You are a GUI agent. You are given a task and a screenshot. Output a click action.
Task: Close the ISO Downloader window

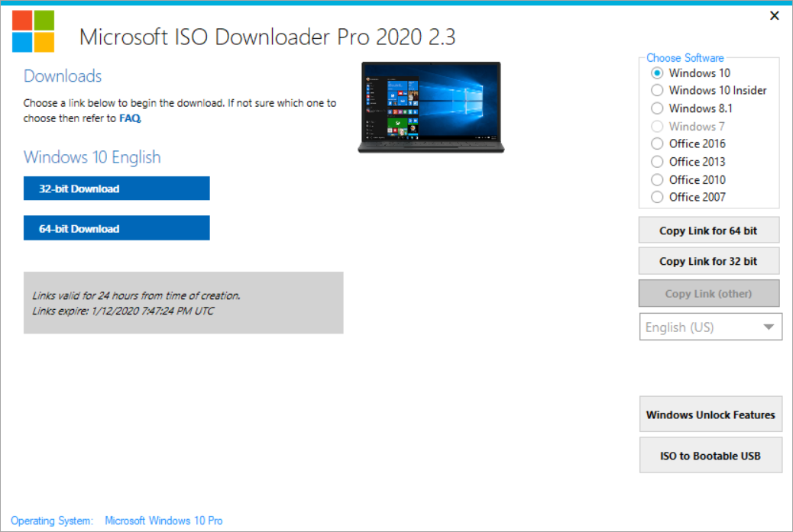point(775,16)
